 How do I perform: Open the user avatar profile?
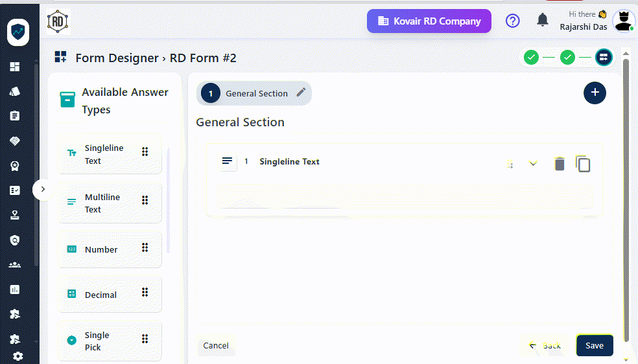coord(623,21)
